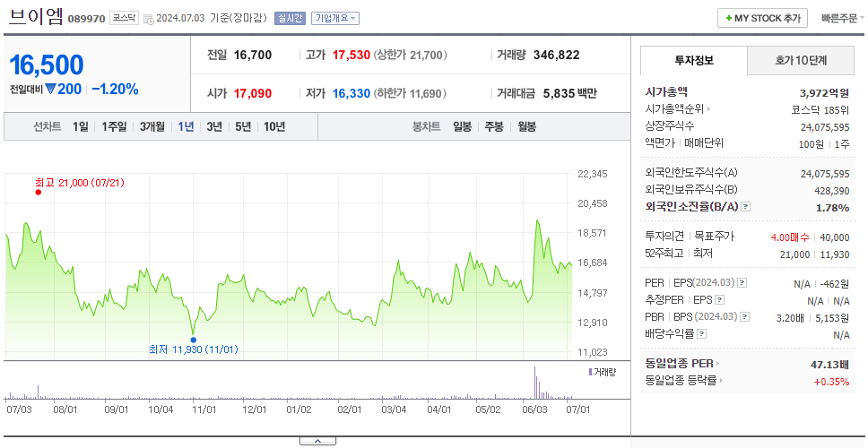Click help icon next to 배당수익률
The height and width of the screenshot is (448, 868).
pos(701,334)
